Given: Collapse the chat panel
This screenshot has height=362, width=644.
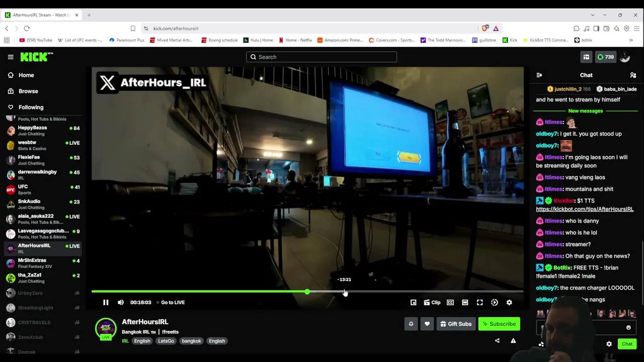Looking at the screenshot, I should (x=539, y=75).
